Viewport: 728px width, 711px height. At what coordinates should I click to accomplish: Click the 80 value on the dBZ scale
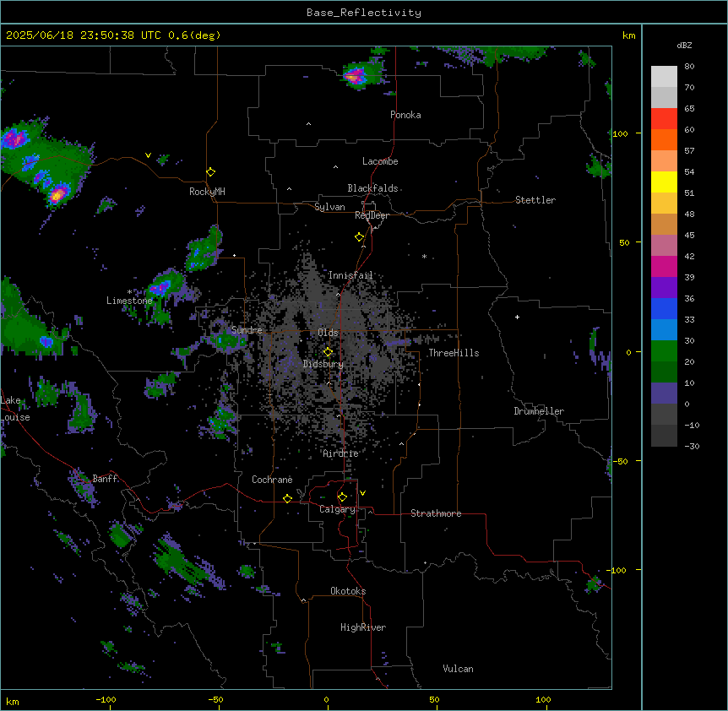(689, 67)
